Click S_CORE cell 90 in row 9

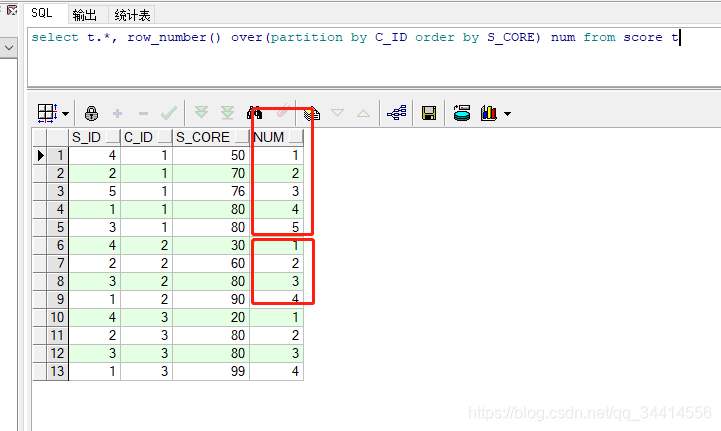tap(211, 299)
